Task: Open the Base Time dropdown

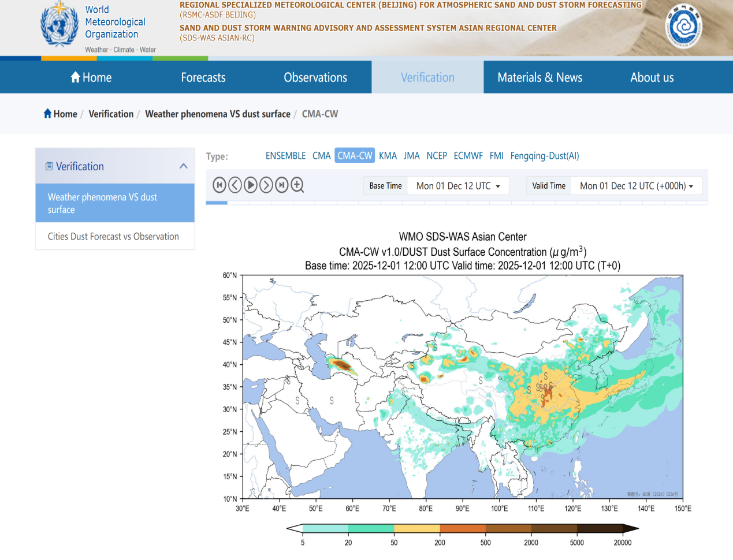Action: [458, 186]
